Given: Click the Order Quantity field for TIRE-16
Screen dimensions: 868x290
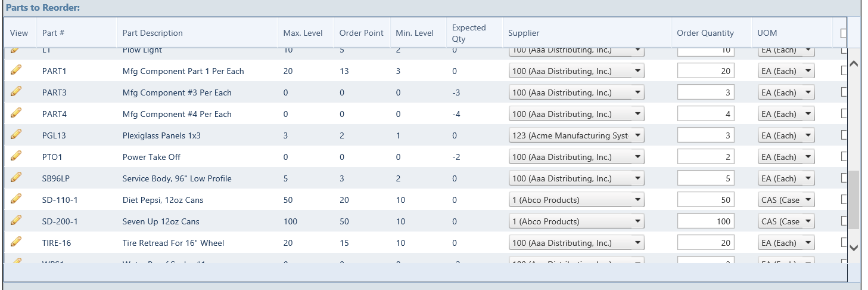Looking at the screenshot, I should click(x=706, y=243).
